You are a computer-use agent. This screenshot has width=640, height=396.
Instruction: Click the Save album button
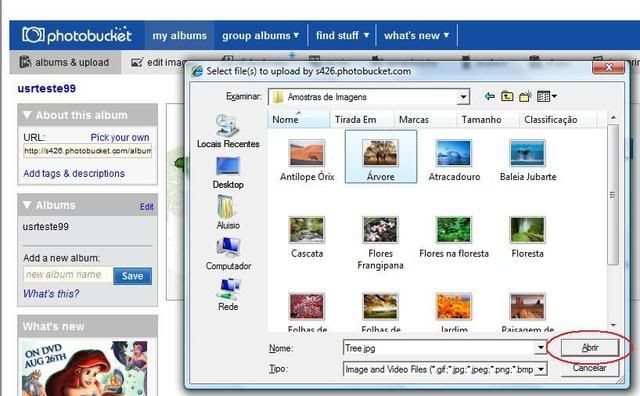click(x=132, y=276)
